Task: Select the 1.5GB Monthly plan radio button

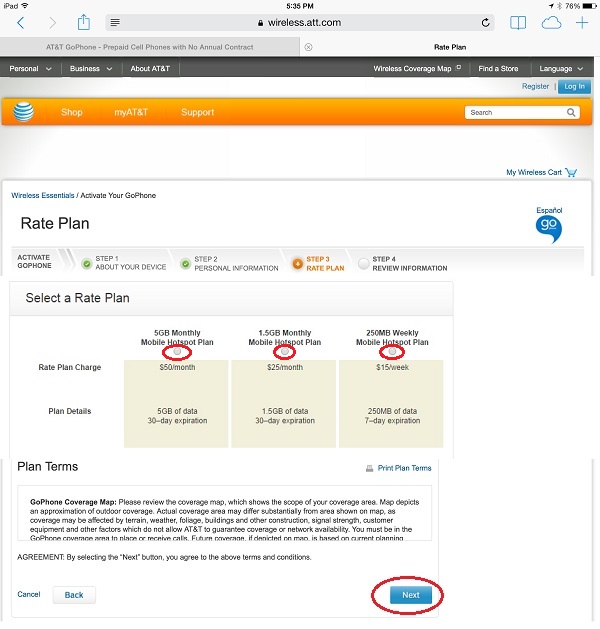Action: pyautogui.click(x=285, y=351)
